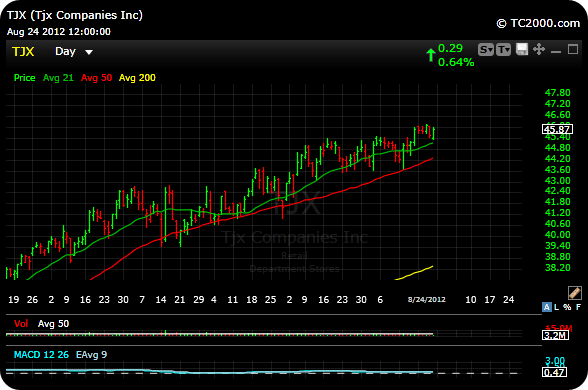
Task: Click the 47.80 price axis label
Action: click(557, 93)
